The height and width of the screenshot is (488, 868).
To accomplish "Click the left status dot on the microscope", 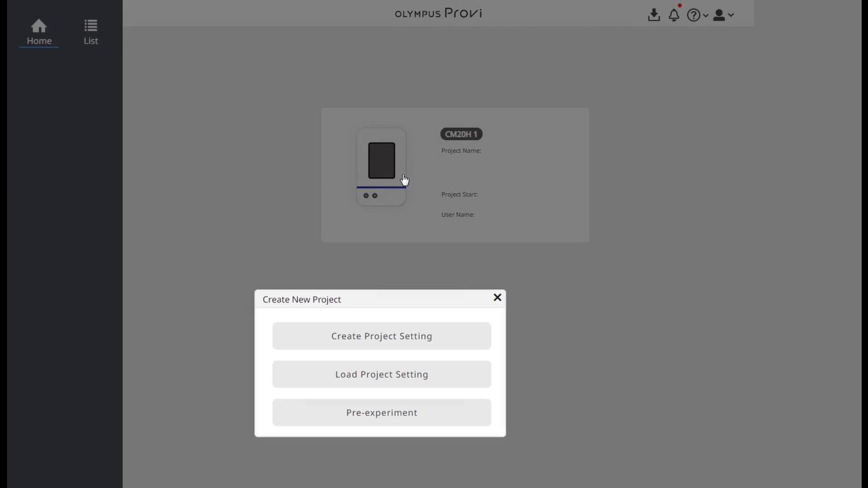I will [x=366, y=195].
